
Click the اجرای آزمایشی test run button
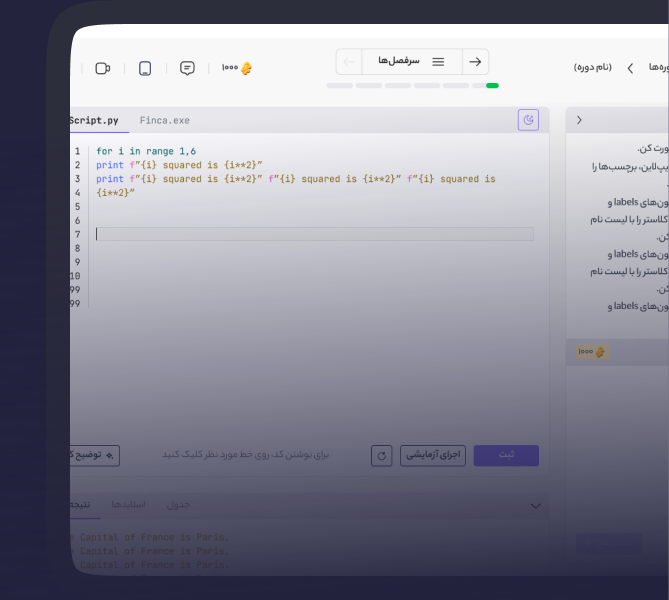(x=433, y=455)
